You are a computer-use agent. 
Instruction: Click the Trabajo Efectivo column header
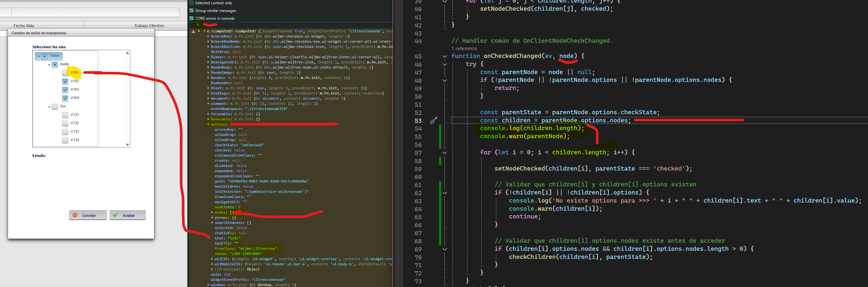point(149,26)
